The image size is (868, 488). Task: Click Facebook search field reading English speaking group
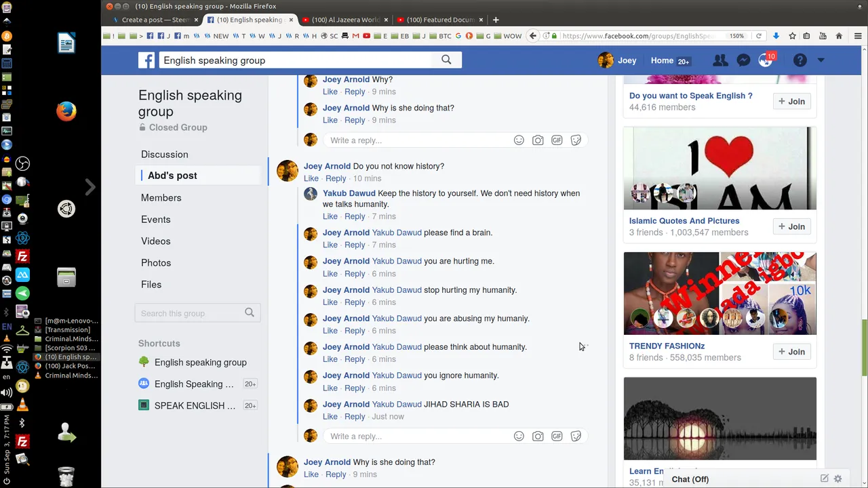[x=297, y=60]
